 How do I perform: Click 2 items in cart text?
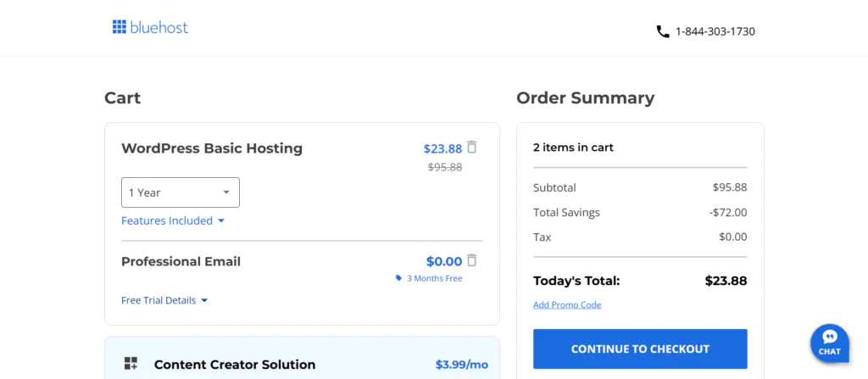point(574,148)
